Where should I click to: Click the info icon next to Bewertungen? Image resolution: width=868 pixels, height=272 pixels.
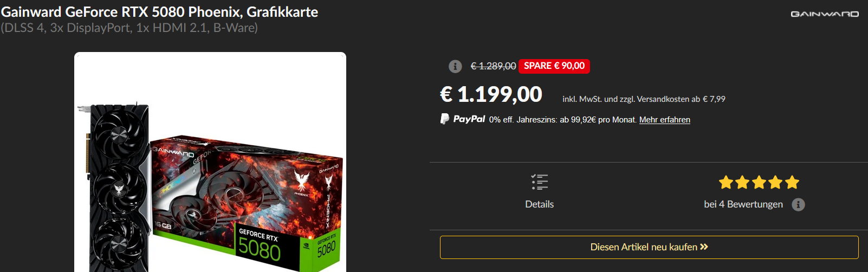798,204
